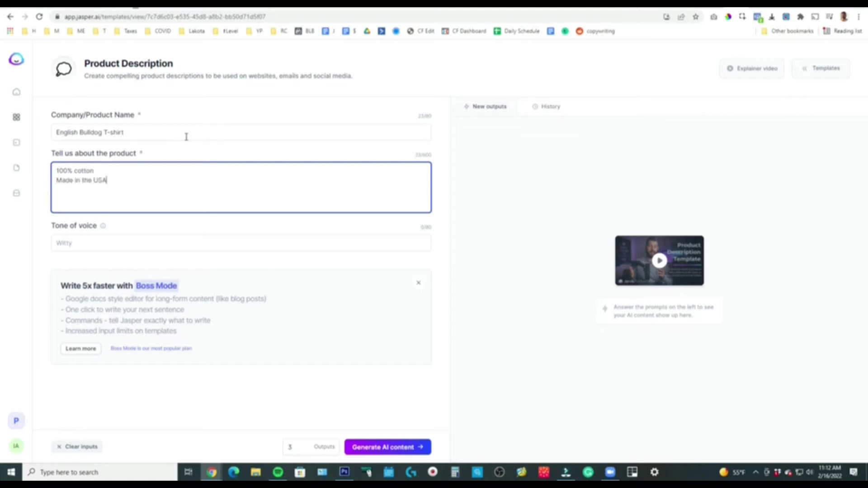Click the Tell us about the product textarea
This screenshot has width=868, height=488.
[x=241, y=188]
